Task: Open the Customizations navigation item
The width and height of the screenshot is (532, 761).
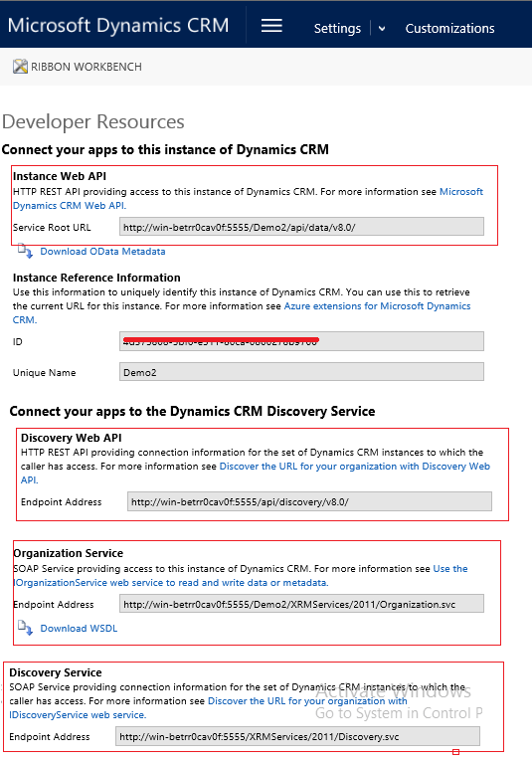Action: coord(449,29)
